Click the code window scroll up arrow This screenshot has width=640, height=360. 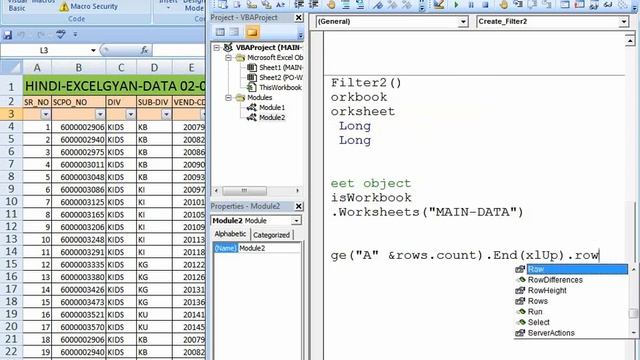tap(630, 40)
